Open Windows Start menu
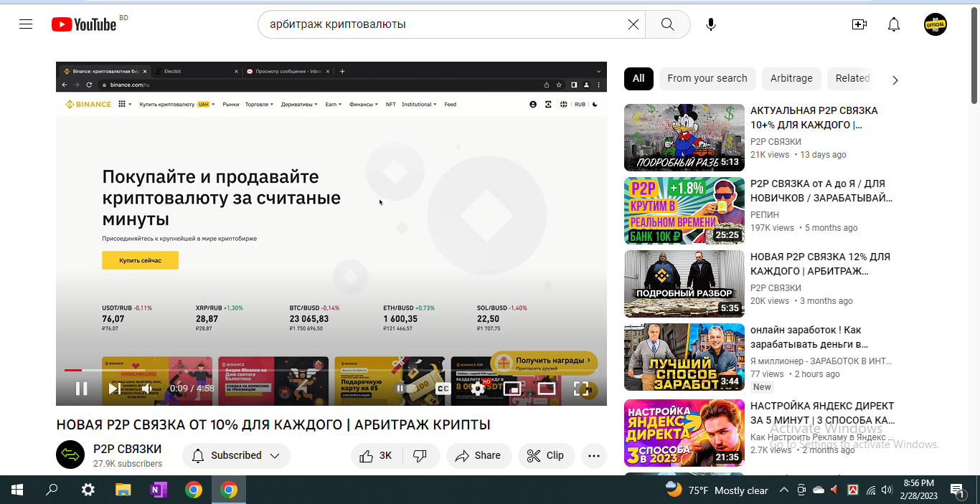 pyautogui.click(x=17, y=490)
